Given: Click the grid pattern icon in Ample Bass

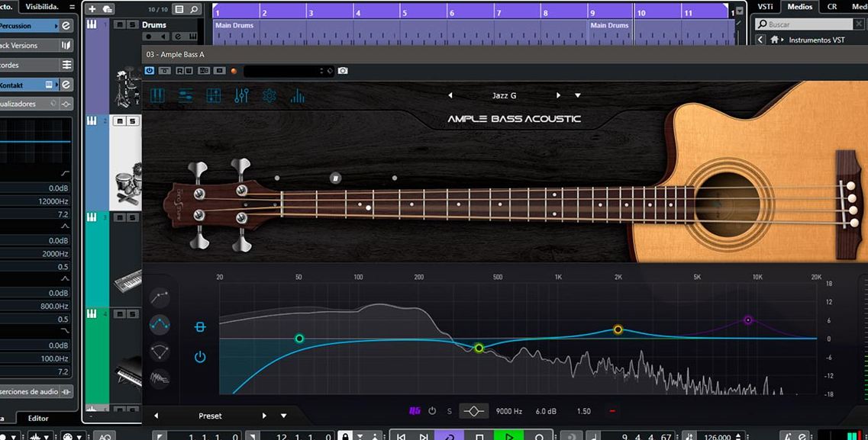Looking at the screenshot, I should (x=212, y=95).
